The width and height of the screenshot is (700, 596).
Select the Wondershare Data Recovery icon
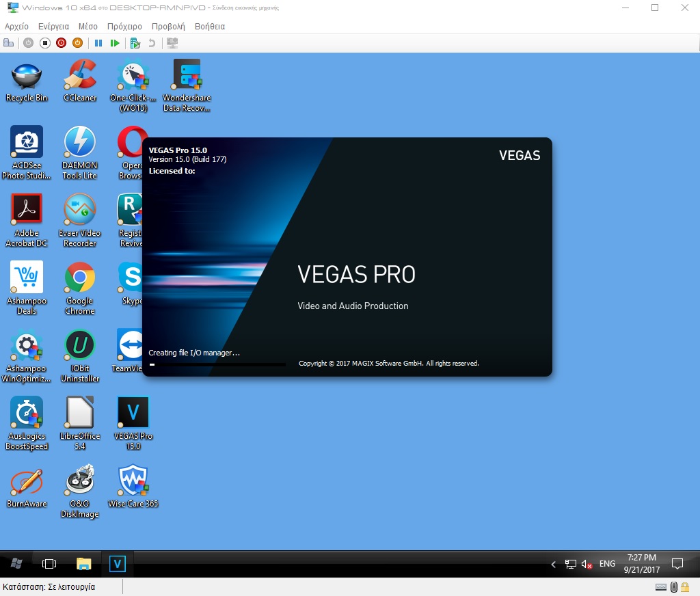point(187,85)
